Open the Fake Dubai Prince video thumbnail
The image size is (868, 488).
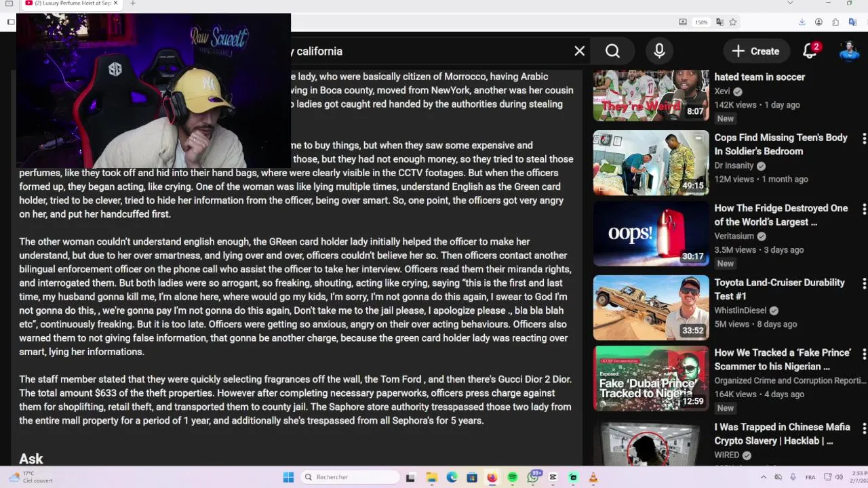[651, 378]
